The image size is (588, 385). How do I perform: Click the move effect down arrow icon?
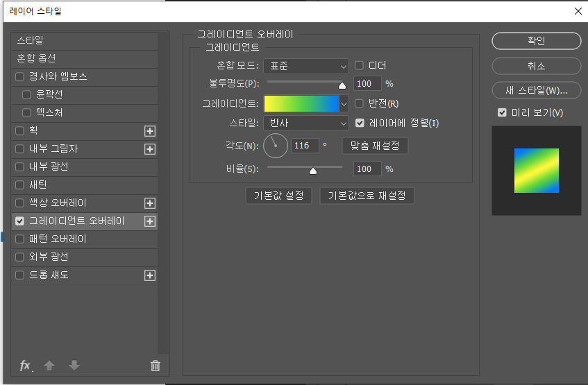click(74, 366)
